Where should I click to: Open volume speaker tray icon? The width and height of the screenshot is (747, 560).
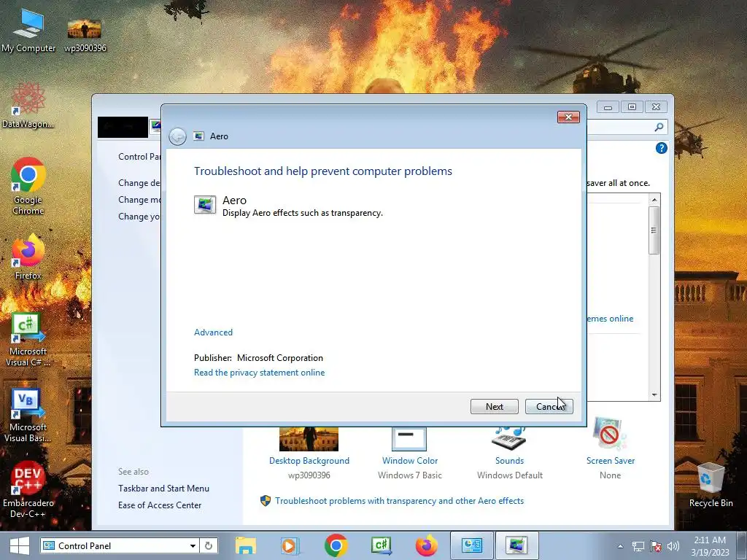(x=673, y=546)
